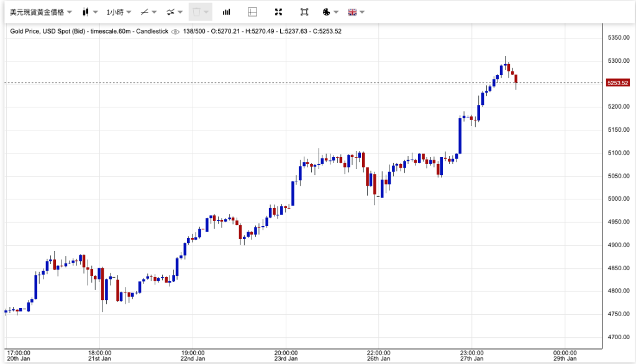Toggle the crosshair grid layout icon
636x364 pixels.
pos(252,12)
